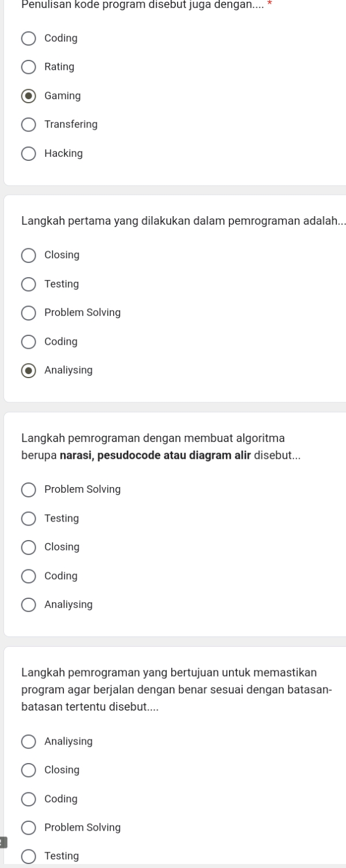Image resolution: width=346 pixels, height=868 pixels.
Task: Choose Coding for batasan-batasan tertentu question
Action: tap(28, 799)
